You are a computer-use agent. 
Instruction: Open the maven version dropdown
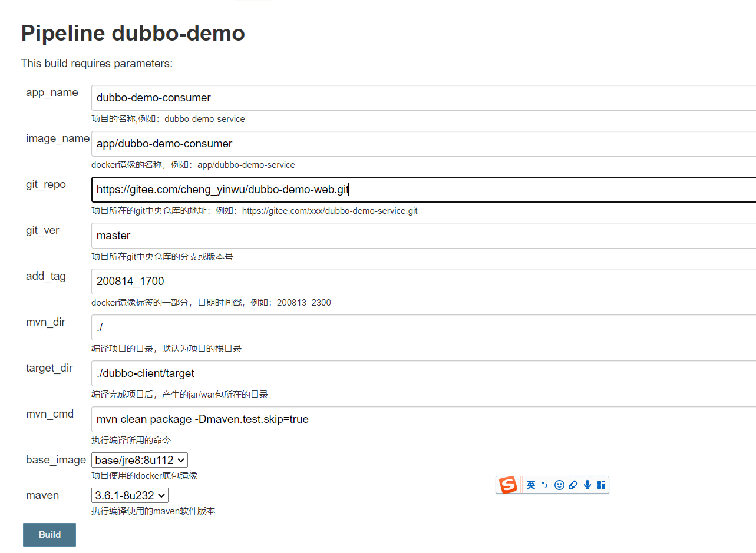130,495
